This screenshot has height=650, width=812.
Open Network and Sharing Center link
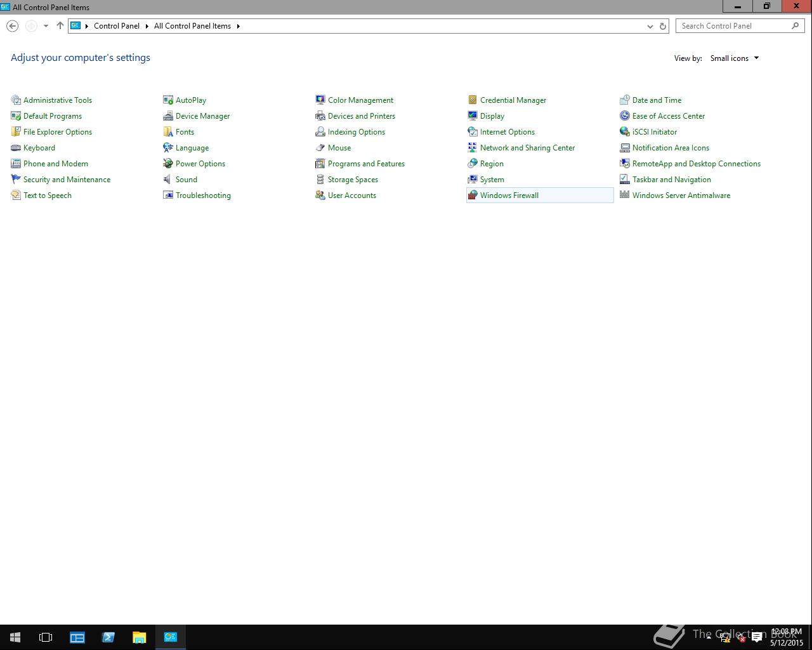coord(527,148)
